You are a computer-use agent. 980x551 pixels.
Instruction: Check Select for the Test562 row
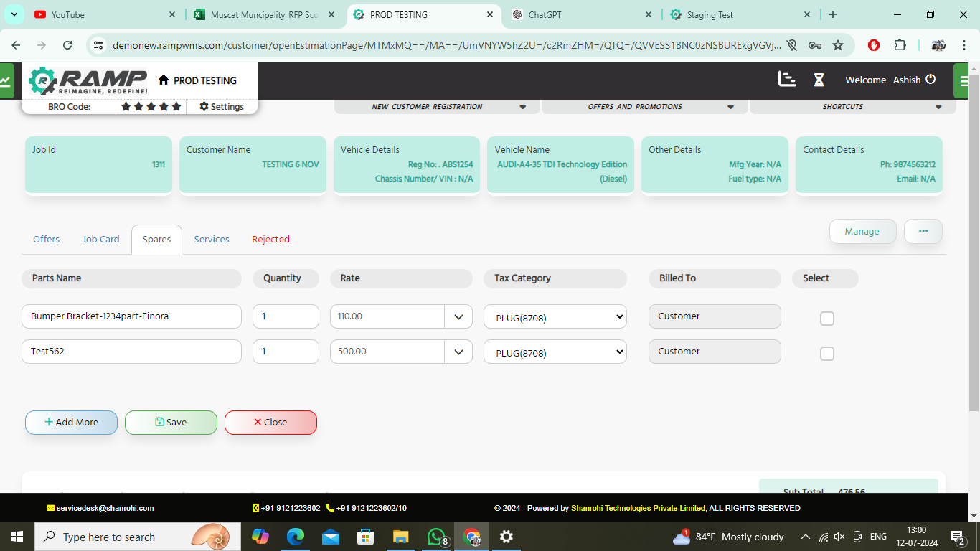[826, 353]
